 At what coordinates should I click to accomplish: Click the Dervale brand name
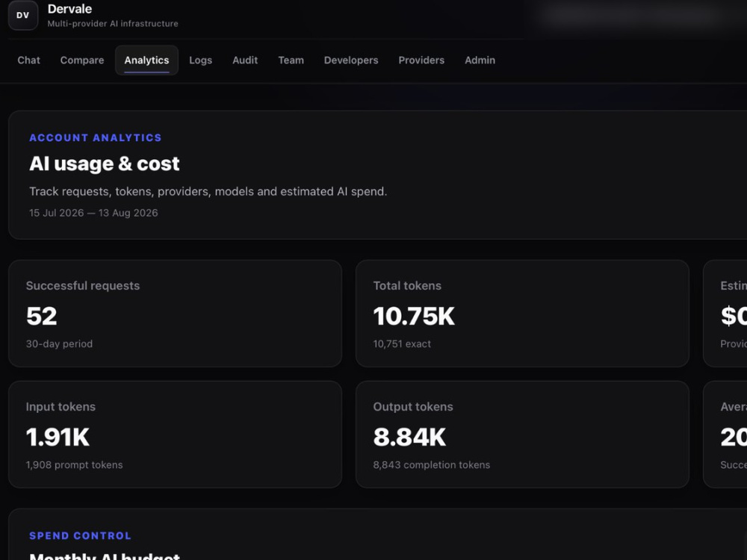69,9
